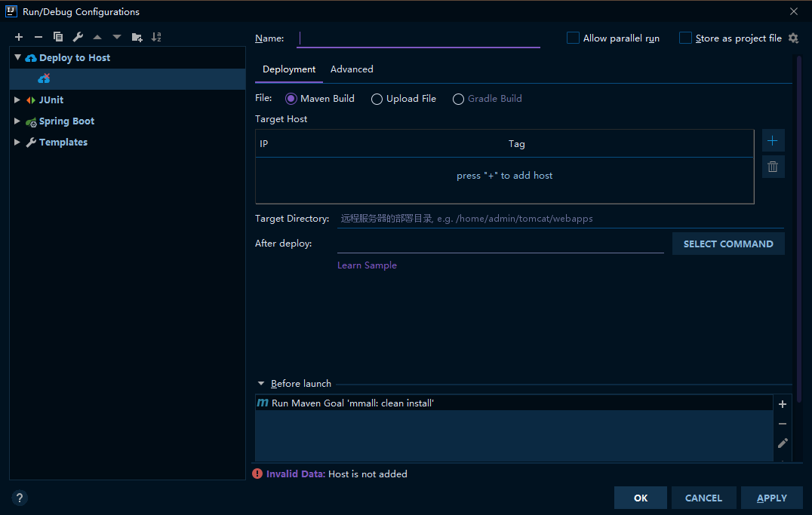
Task: Select the Upload File radio option
Action: coord(377,99)
